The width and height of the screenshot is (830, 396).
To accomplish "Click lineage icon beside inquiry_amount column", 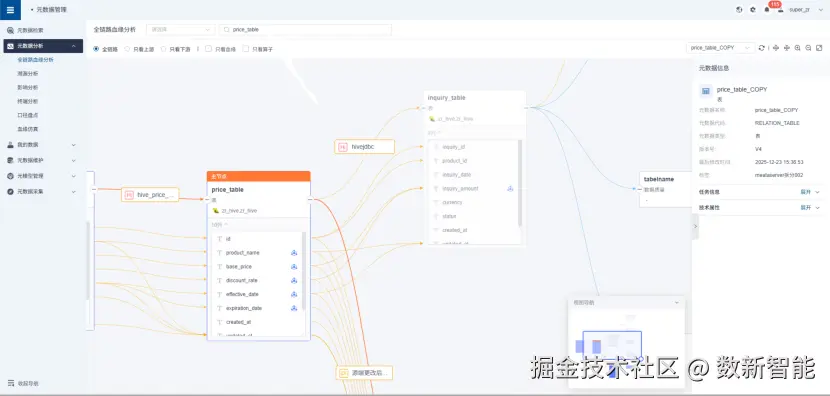I will pos(510,188).
